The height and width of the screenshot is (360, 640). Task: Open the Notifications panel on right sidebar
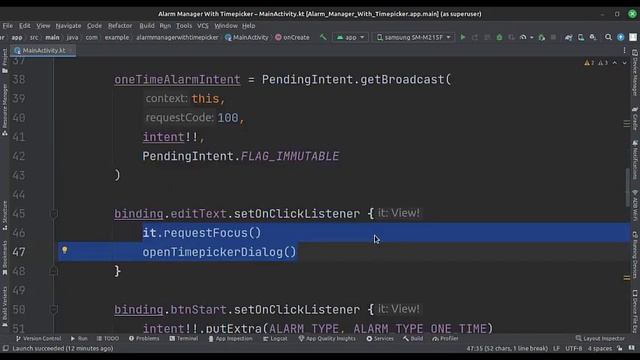pos(635,160)
